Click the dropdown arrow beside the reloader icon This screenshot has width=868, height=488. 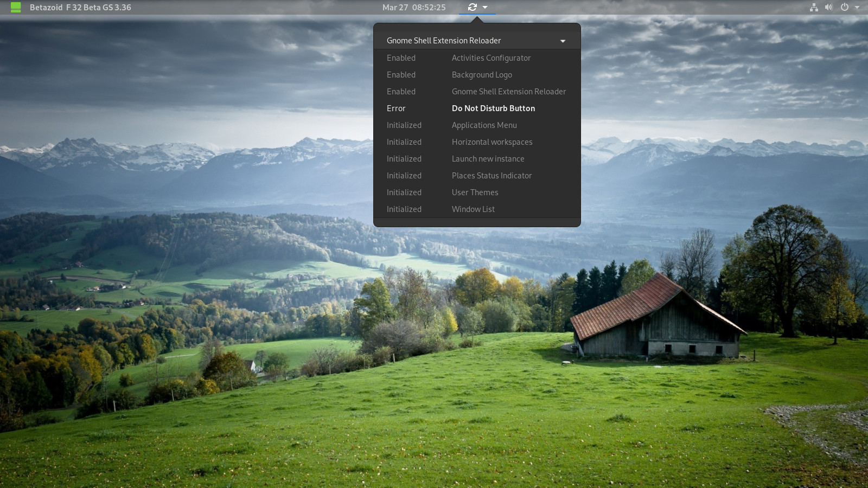[x=485, y=7]
